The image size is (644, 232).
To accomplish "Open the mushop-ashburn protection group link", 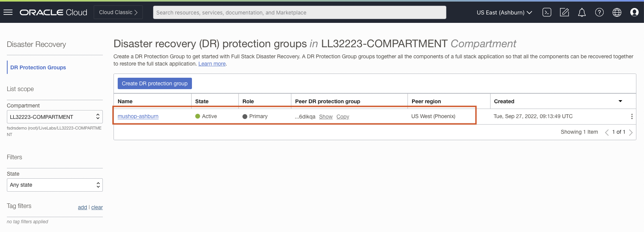I will pos(138,117).
